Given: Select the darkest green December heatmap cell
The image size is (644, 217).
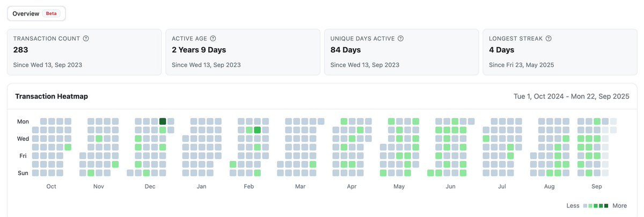Looking at the screenshot, I should (x=163, y=121).
